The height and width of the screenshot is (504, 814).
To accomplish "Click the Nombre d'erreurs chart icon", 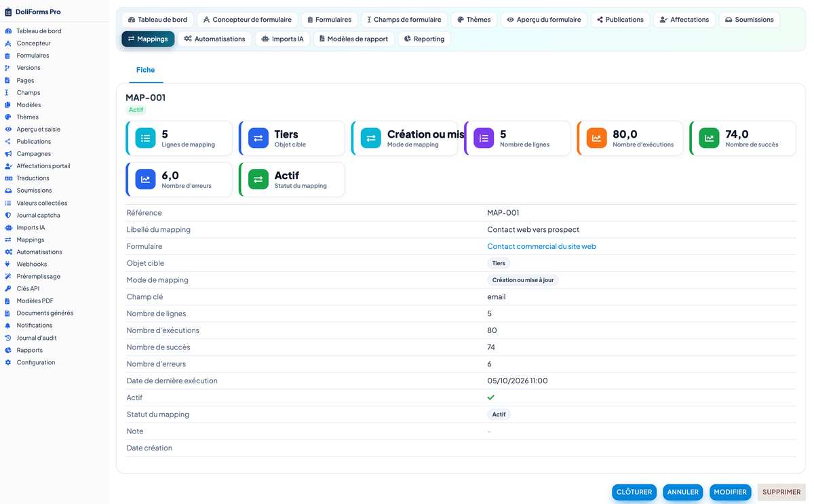I will coord(145,180).
